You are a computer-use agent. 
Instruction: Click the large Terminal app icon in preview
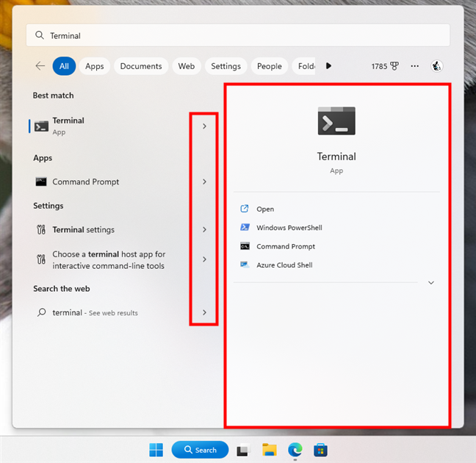[336, 121]
